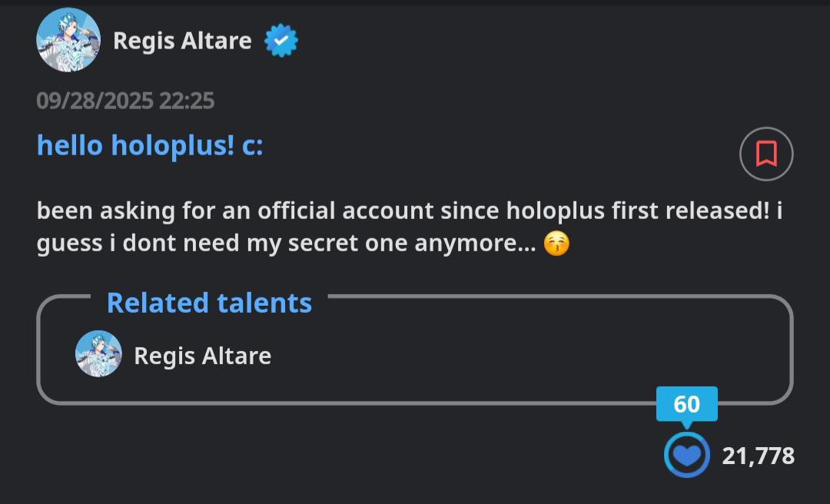Click the kissing face emoji in the post
The image size is (830, 504).
click(556, 244)
